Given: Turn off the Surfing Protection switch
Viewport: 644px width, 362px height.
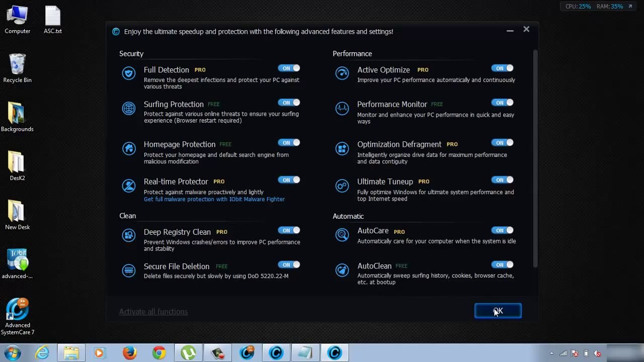Looking at the screenshot, I should point(289,103).
